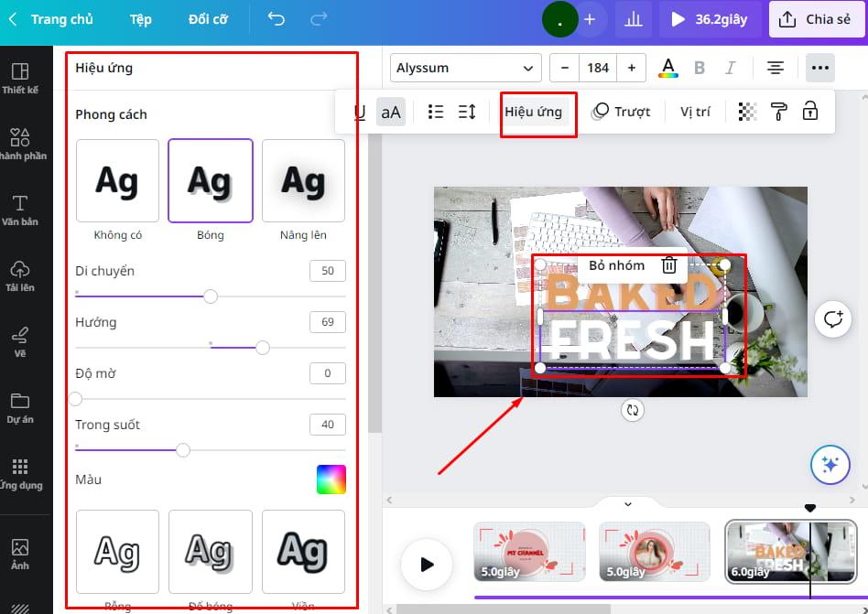
Task: Toggle italic formatting
Action: (x=730, y=67)
